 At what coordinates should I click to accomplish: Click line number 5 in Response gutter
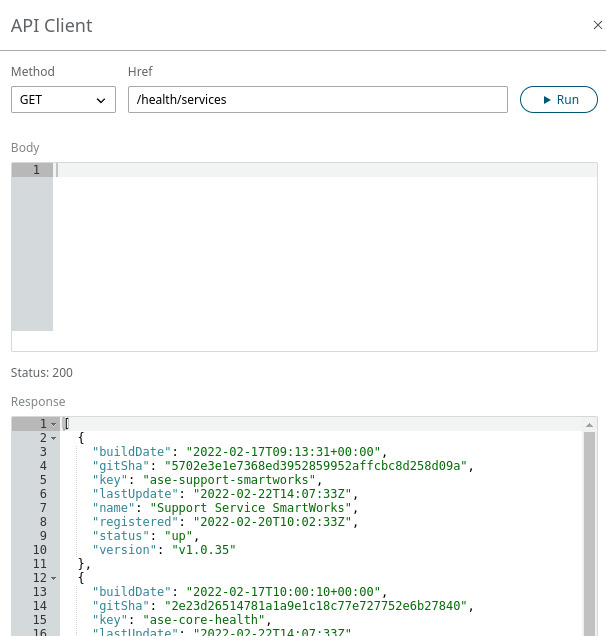pyautogui.click(x=40, y=480)
